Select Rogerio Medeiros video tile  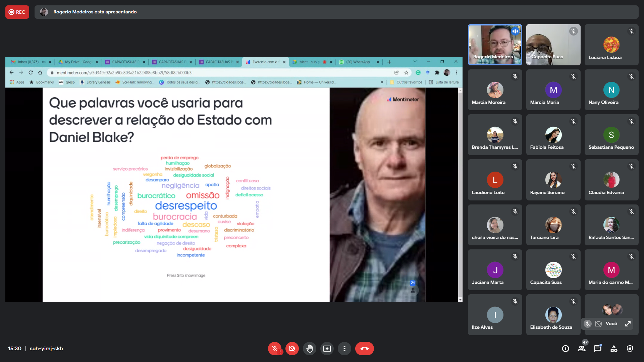[x=495, y=45]
